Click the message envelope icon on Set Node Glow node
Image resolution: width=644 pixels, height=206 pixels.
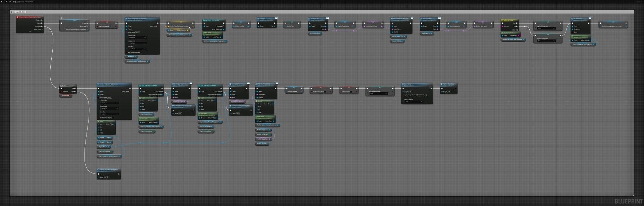click(590, 18)
